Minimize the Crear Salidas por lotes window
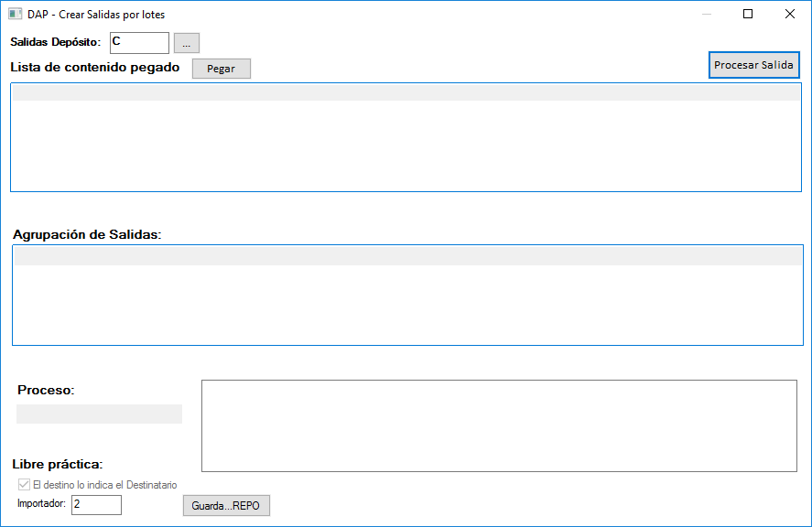Screen dimensions: 812x527 (x=706, y=15)
